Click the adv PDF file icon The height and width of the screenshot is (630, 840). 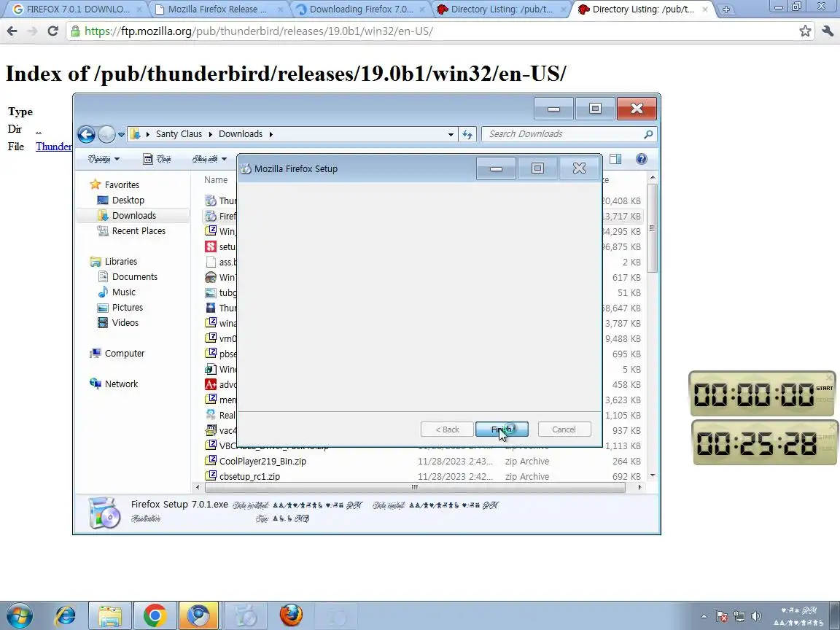(211, 385)
